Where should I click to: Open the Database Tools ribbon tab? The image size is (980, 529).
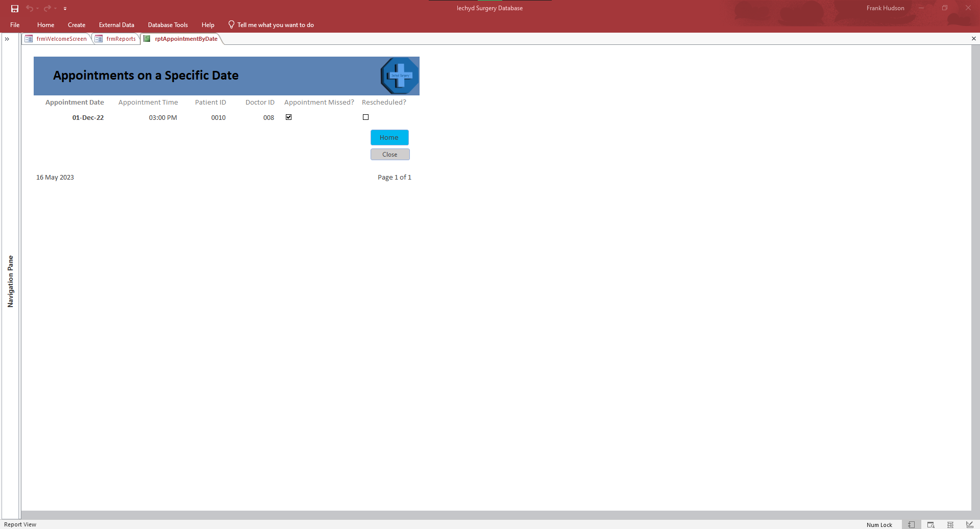coord(167,24)
